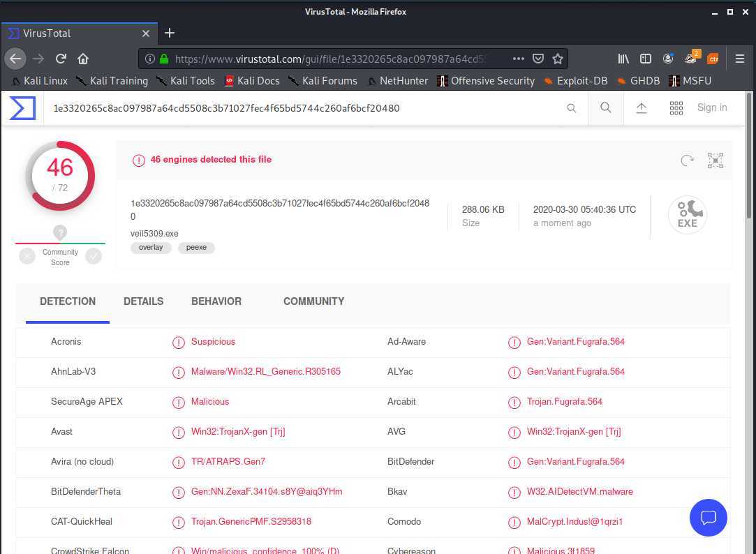Open the graph relations icon

coord(716,160)
